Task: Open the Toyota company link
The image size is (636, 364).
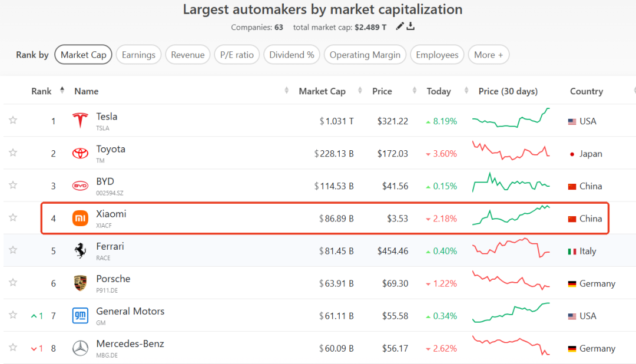Action: point(110,149)
